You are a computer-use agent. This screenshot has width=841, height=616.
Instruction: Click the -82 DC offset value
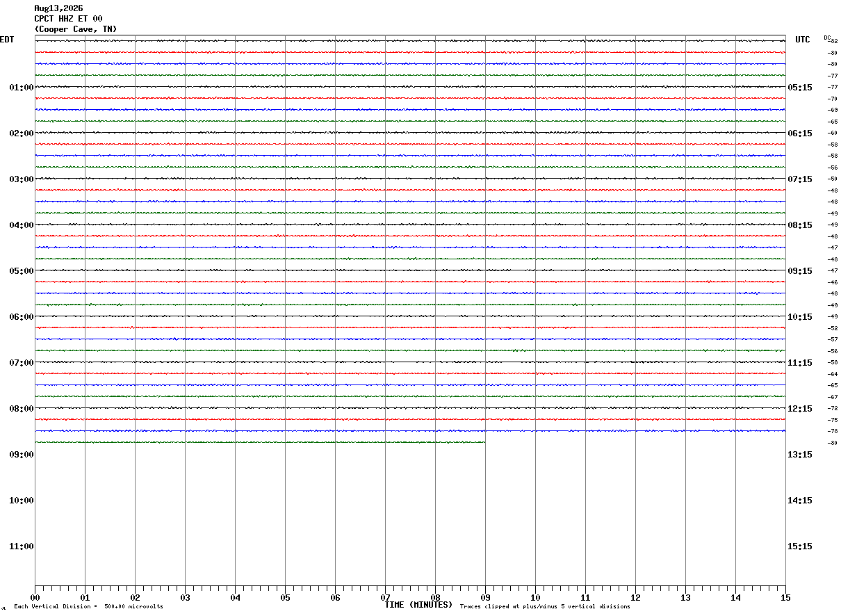pyautogui.click(x=833, y=41)
